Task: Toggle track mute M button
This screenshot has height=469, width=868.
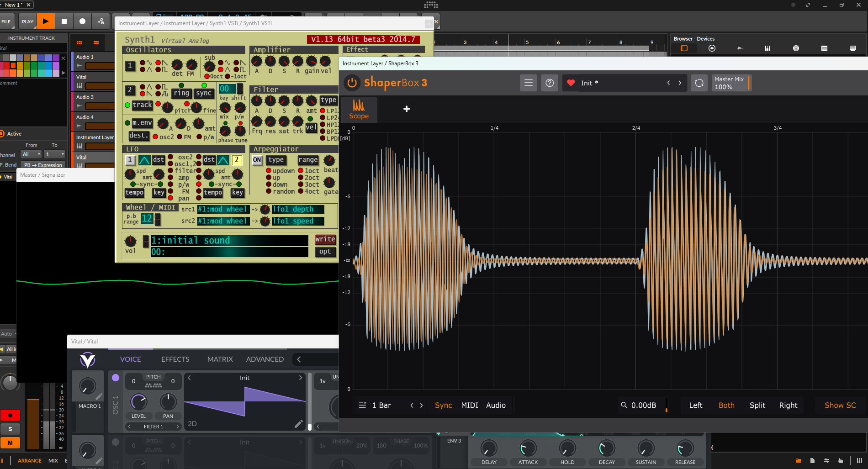Action: click(x=10, y=443)
